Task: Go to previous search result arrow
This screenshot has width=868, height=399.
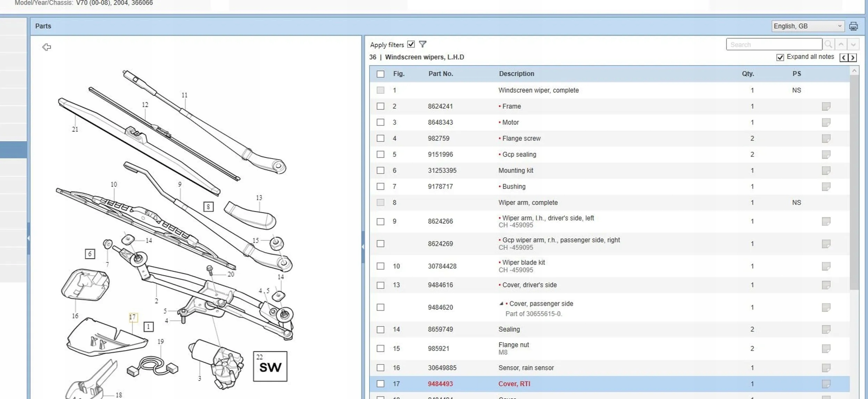Action: click(841, 44)
